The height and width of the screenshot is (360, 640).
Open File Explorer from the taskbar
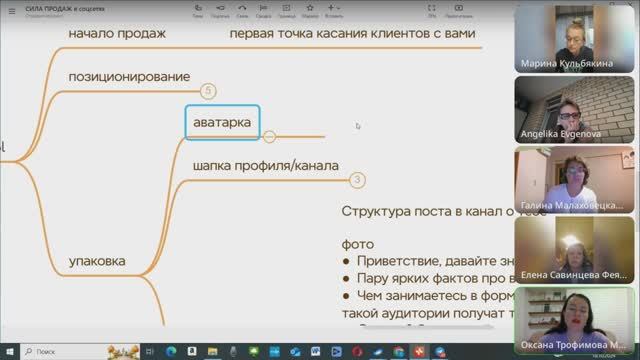click(213, 351)
